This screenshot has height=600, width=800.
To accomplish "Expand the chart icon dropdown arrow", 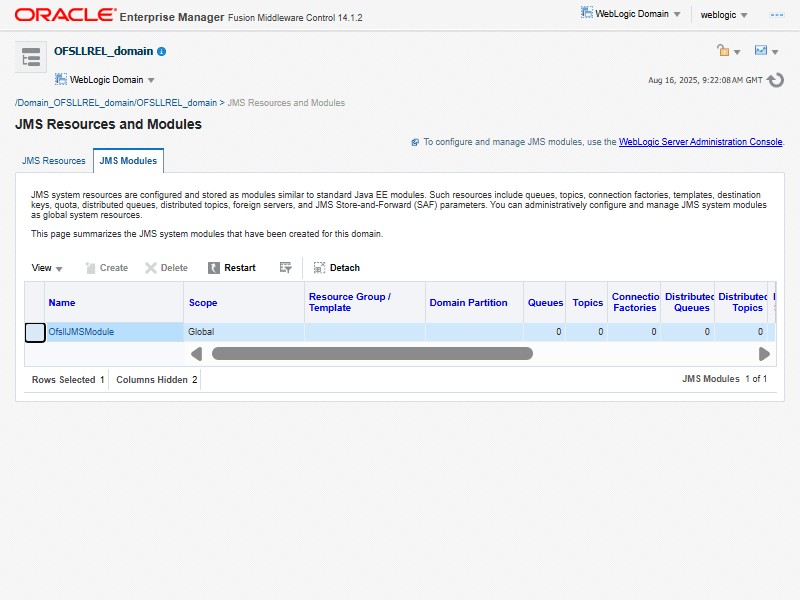I will (x=775, y=52).
